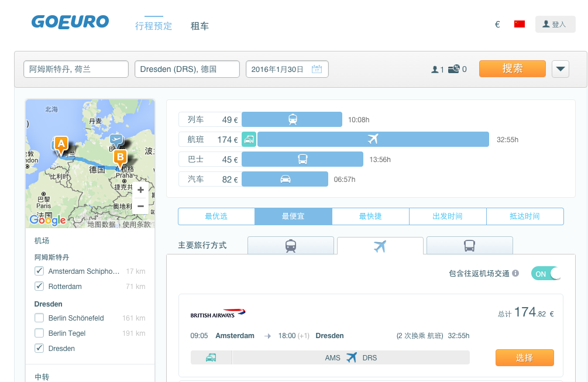Click 选择 to choose the British Airways flight
Screen dimensions: 588x382
pyautogui.click(x=525, y=357)
